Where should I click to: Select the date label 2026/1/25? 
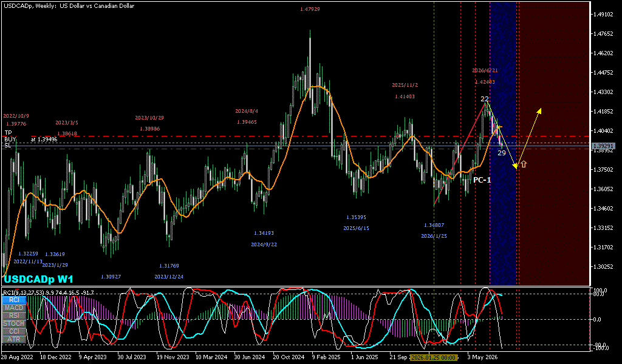click(x=434, y=236)
